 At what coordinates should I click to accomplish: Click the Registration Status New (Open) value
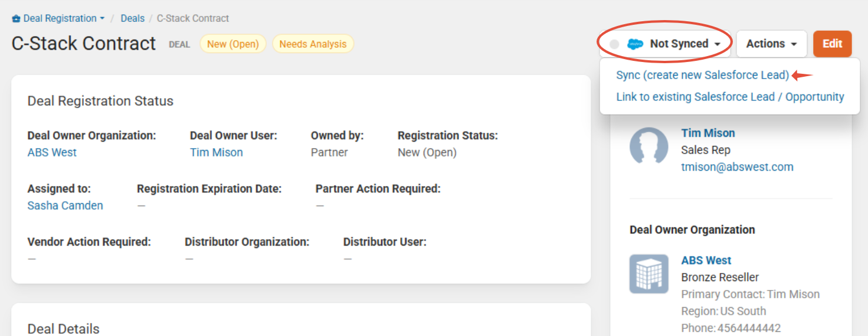(427, 152)
